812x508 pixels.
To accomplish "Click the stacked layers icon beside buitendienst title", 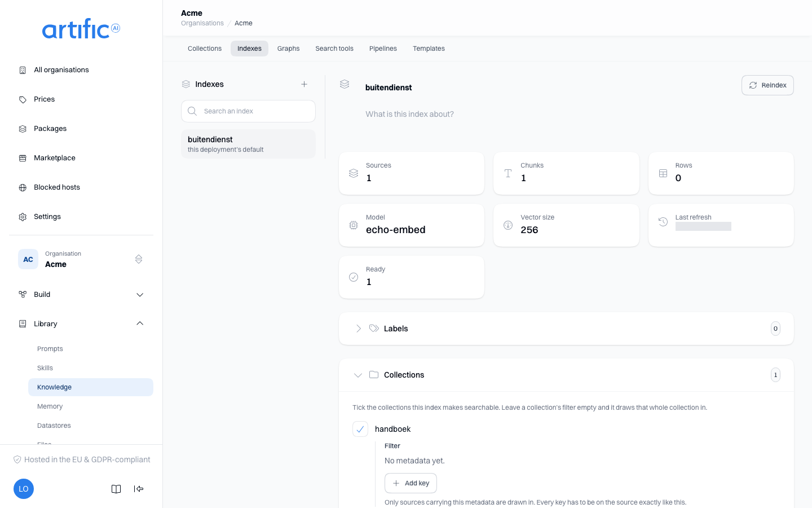I will 345,84.
